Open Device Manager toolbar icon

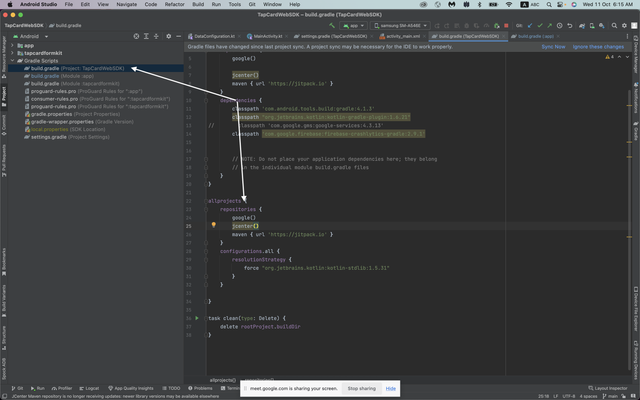click(592, 25)
